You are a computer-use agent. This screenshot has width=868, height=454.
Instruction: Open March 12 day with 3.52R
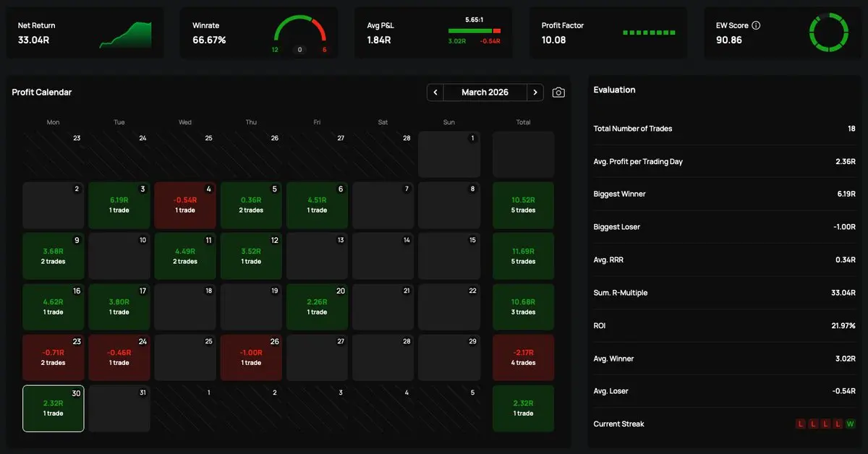tap(251, 256)
